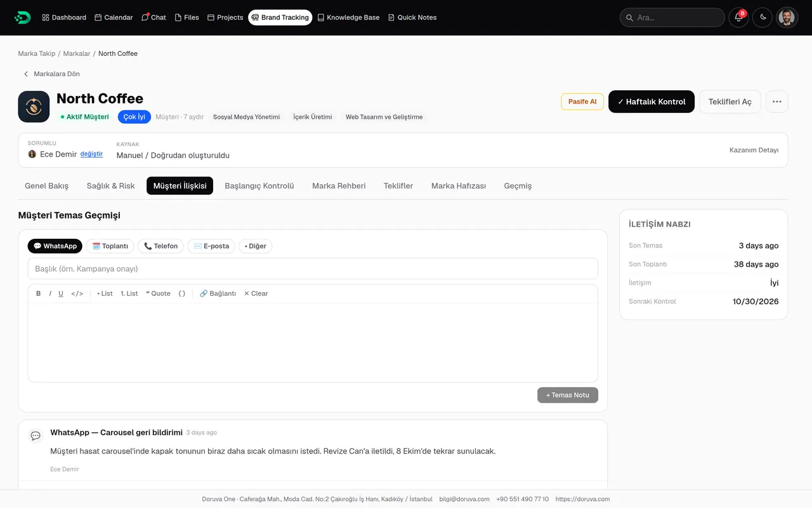
Task: Insert inline code with the </> tool
Action: (x=77, y=293)
